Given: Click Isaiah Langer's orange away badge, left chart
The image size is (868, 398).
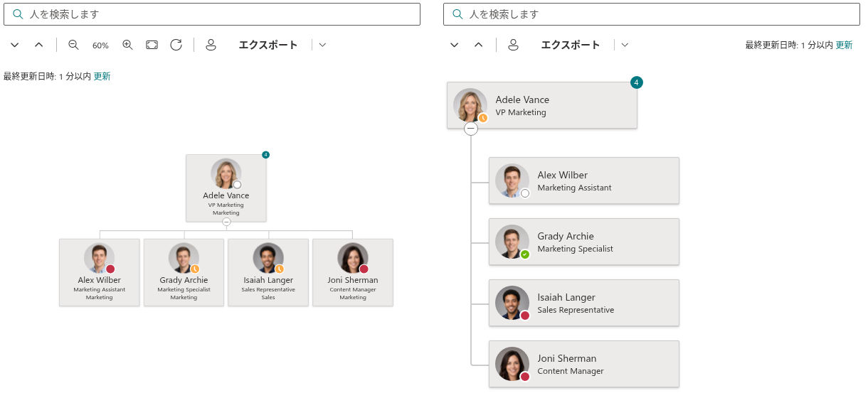Looking at the screenshot, I should [280, 269].
